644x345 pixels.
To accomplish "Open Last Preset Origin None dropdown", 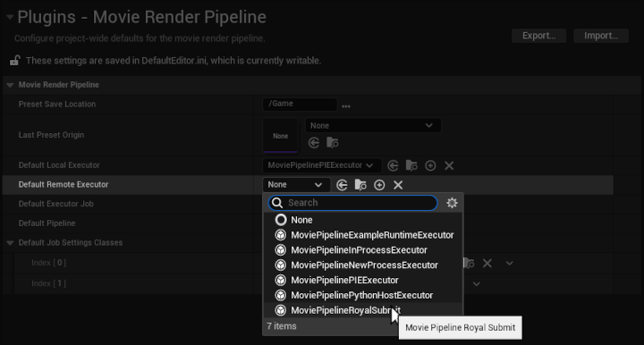I will [x=373, y=125].
